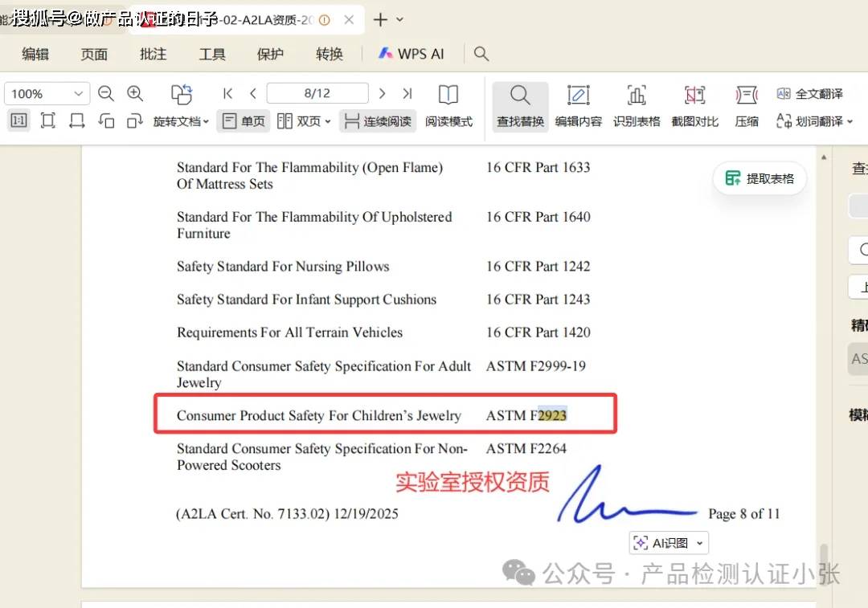The width and height of the screenshot is (868, 608).
Task: Click the 8/12 page number field
Action: coord(317,94)
